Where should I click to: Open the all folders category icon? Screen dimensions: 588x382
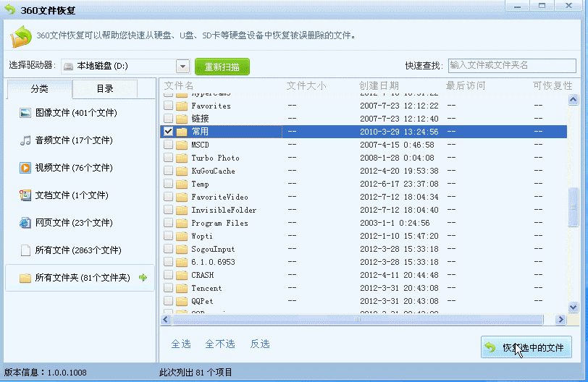point(25,278)
